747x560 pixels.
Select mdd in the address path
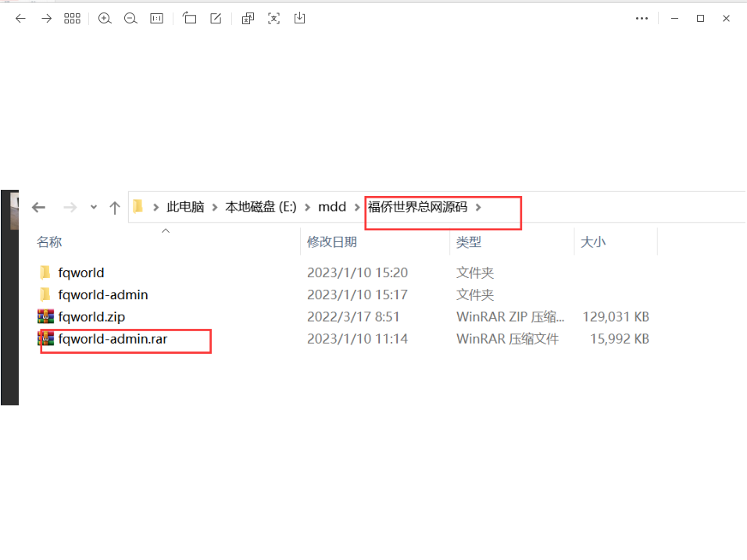point(332,207)
